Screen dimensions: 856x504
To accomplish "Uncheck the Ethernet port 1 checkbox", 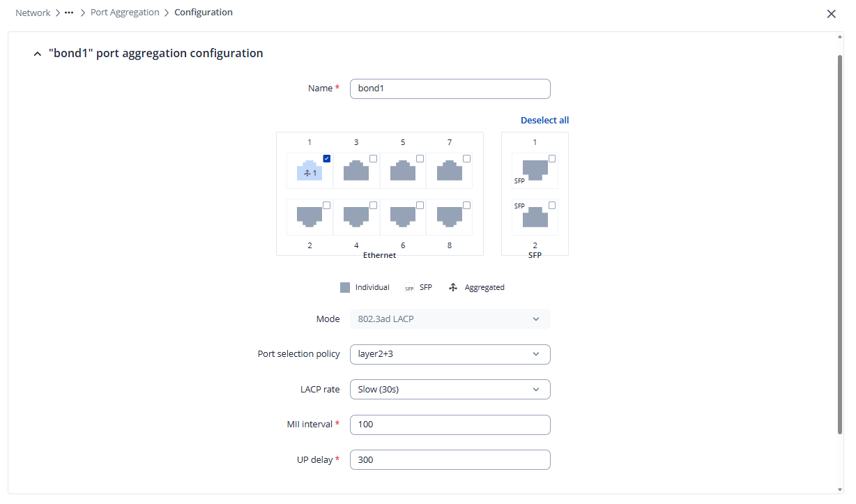I will pyautogui.click(x=327, y=159).
